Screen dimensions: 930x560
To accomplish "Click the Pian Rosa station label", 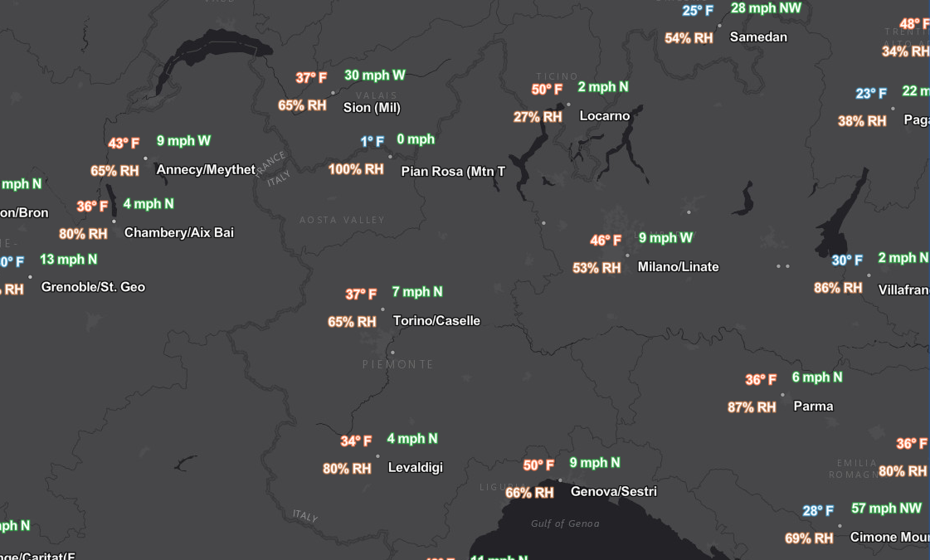I will [x=453, y=172].
